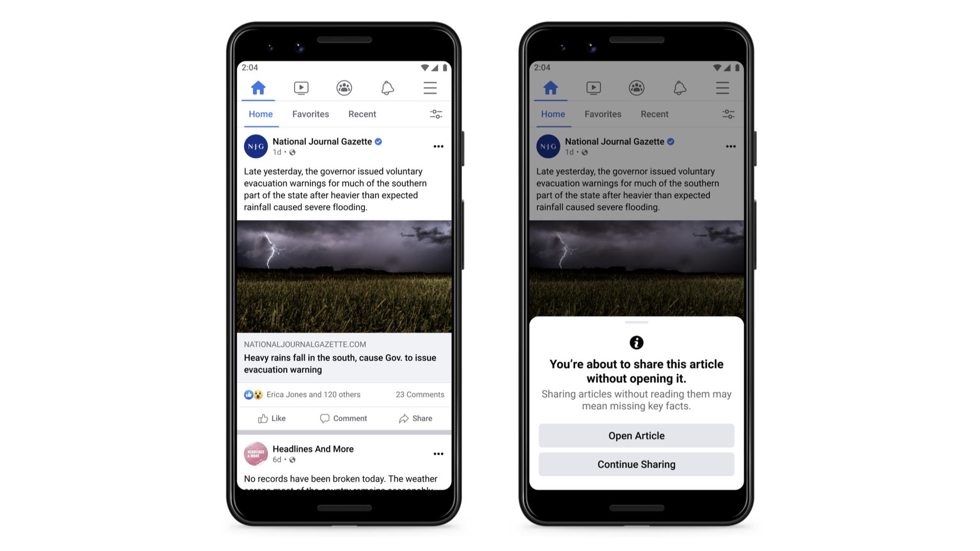Select the Favorites tab

(x=310, y=114)
